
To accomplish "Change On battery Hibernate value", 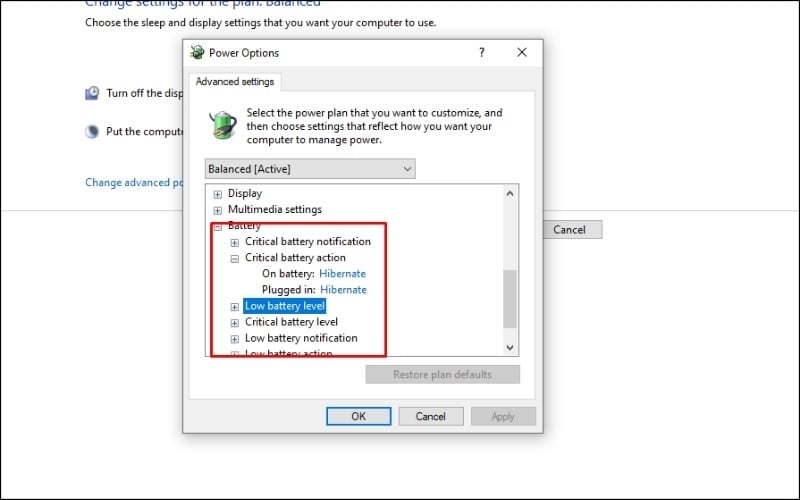I will tap(342, 273).
